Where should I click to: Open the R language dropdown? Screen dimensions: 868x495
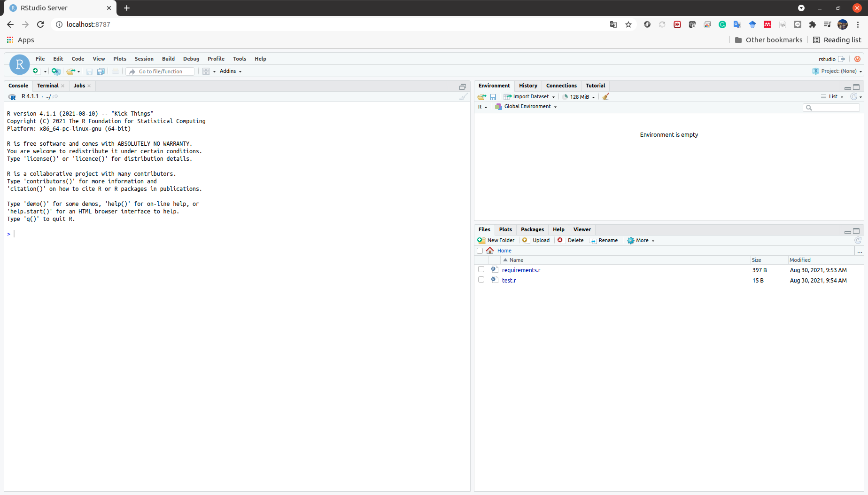pos(482,107)
